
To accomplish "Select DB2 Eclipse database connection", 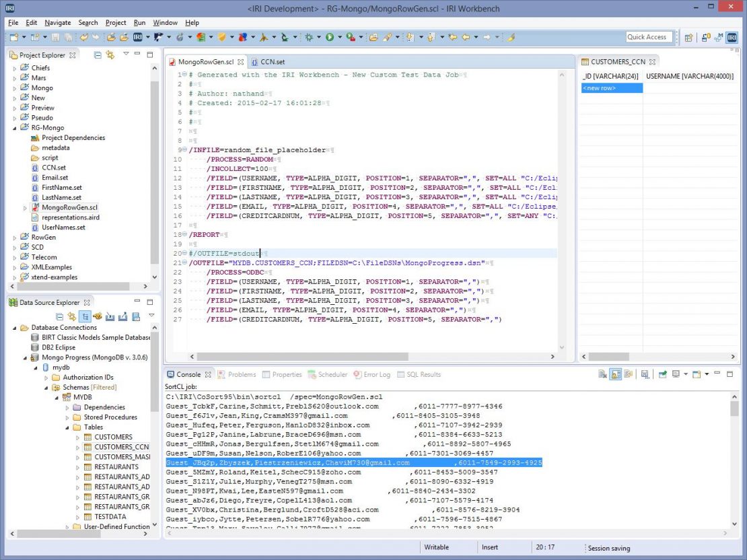I will pyautogui.click(x=59, y=347).
